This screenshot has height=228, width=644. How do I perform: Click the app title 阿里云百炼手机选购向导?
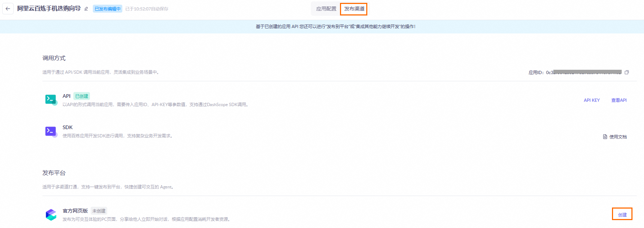[49, 9]
